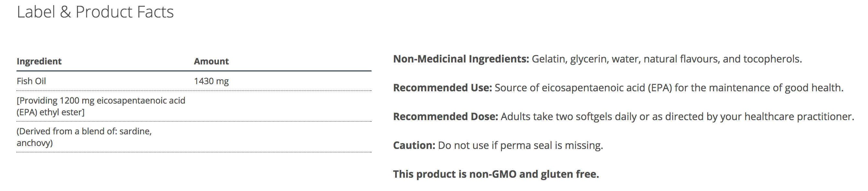Click the "perma seal is missing" text
The image size is (868, 191).
[x=551, y=146]
